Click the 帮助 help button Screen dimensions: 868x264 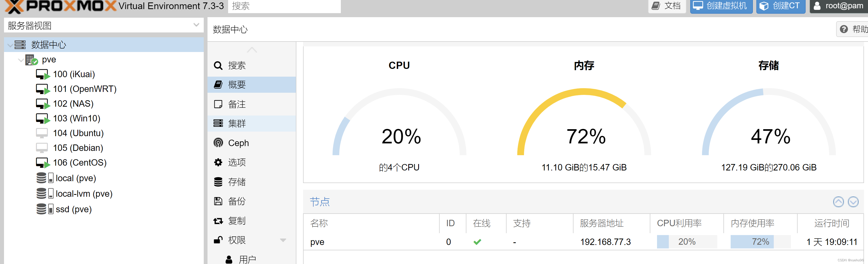click(853, 29)
